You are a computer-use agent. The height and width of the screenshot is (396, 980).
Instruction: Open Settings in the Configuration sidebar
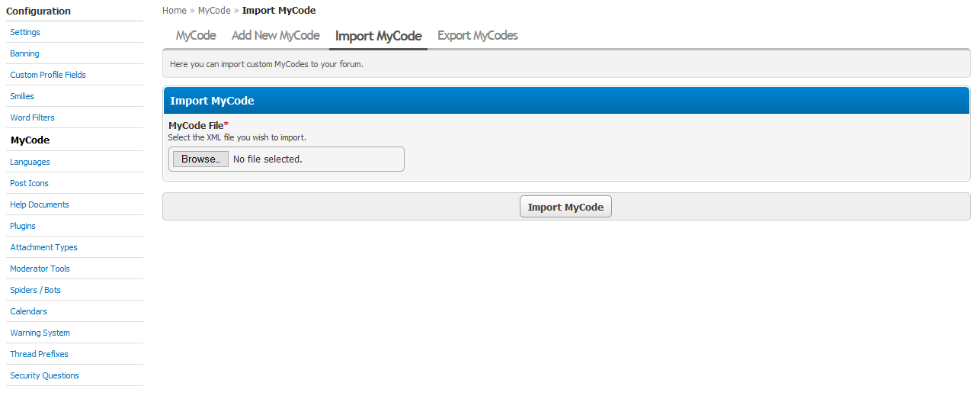pos(25,32)
